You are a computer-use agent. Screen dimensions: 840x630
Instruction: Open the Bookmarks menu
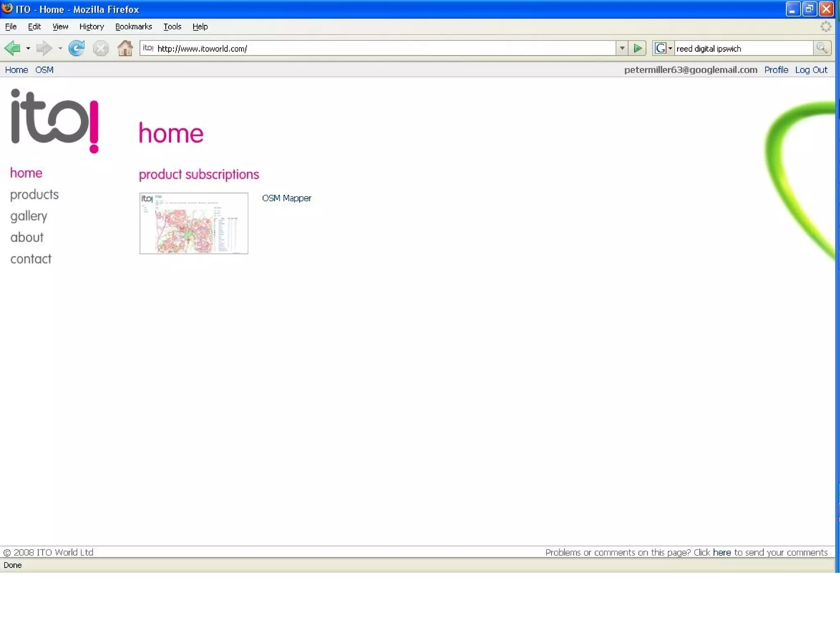coord(133,27)
